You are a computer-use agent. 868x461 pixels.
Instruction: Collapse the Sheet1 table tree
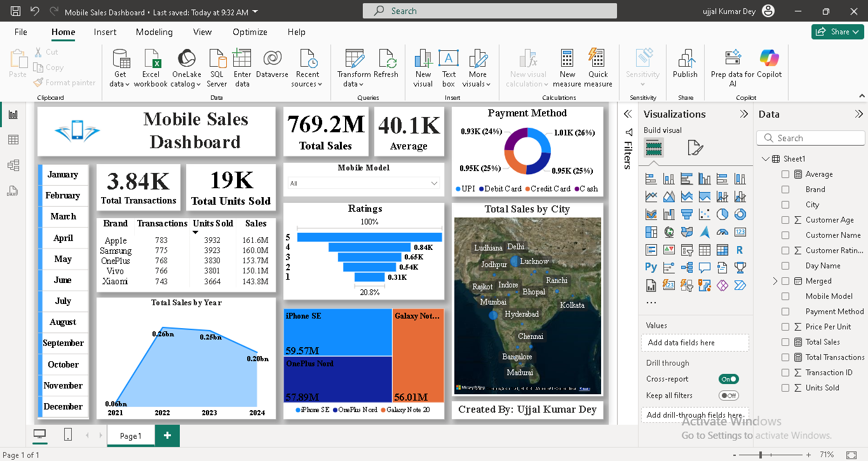click(x=765, y=159)
